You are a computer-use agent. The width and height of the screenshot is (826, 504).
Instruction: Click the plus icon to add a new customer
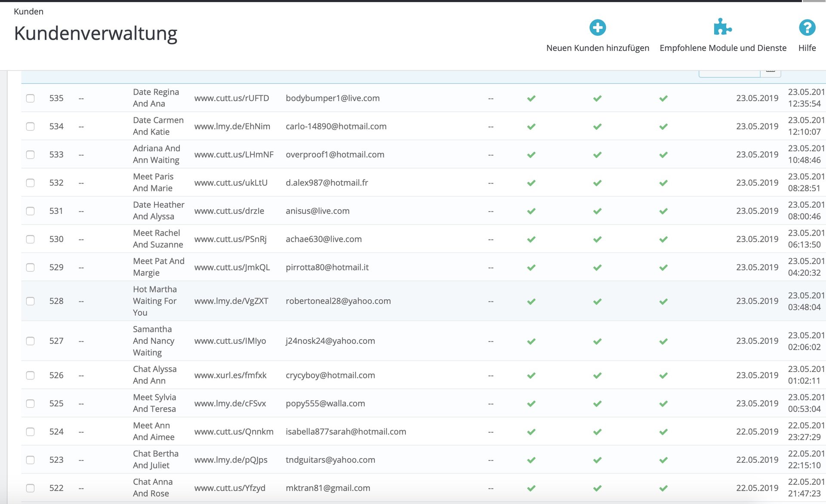[x=598, y=28]
